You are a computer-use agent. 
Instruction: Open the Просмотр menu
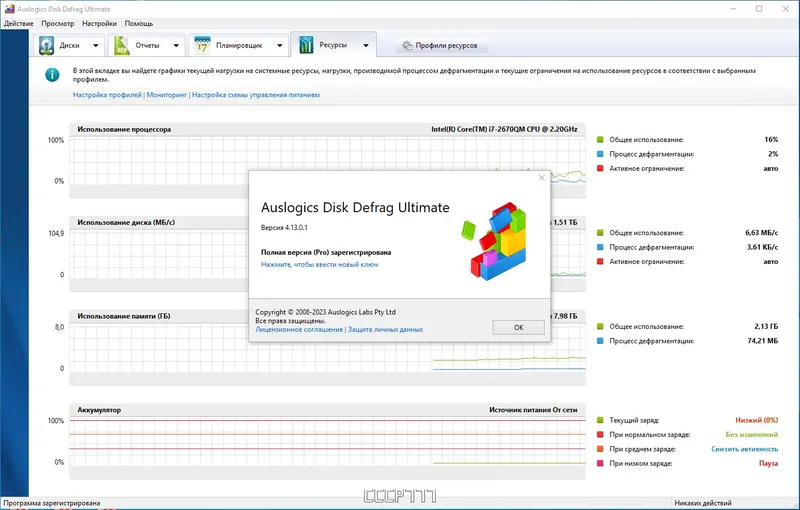tap(58, 23)
